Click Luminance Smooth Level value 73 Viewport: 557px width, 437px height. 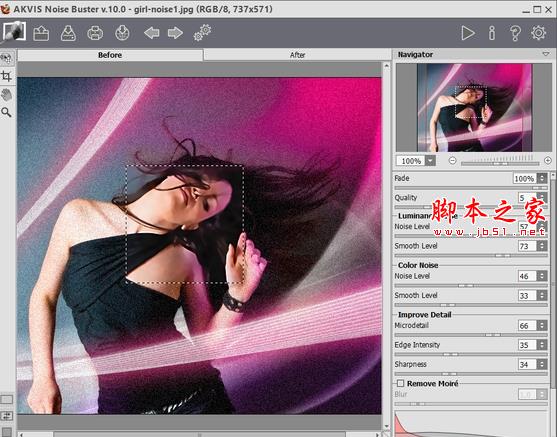[528, 246]
